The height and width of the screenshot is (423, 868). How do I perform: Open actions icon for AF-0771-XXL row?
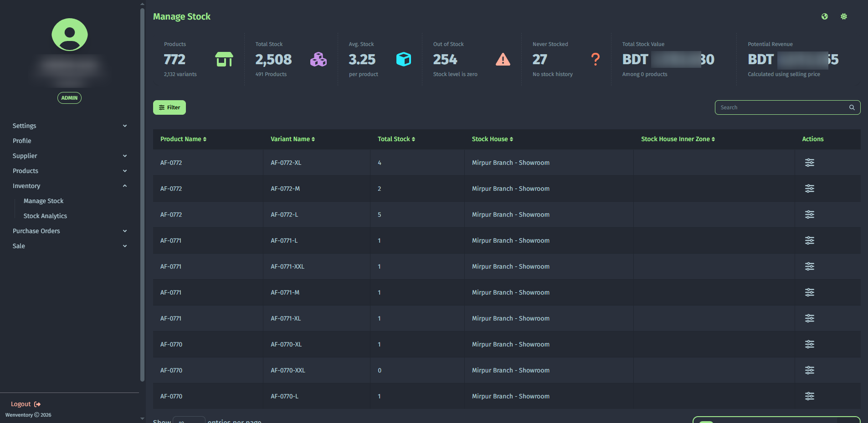[x=809, y=266]
